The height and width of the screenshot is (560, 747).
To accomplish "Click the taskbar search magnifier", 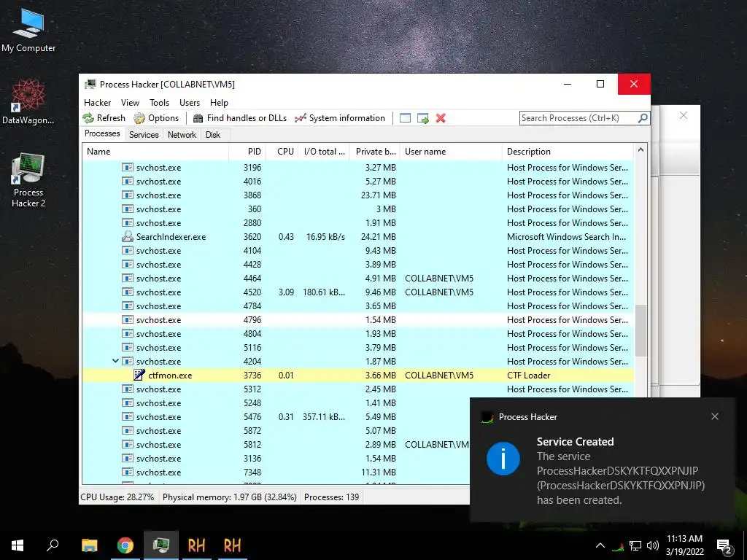I will (x=53, y=545).
